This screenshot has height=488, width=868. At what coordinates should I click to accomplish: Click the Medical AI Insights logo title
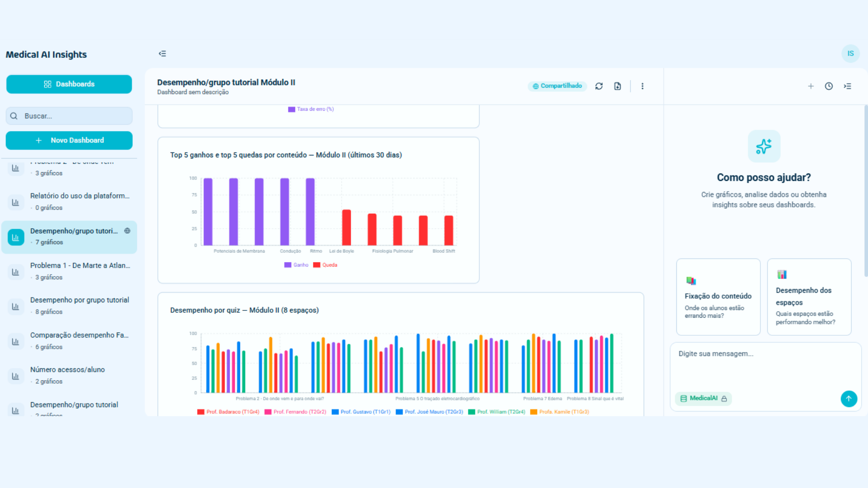(46, 55)
